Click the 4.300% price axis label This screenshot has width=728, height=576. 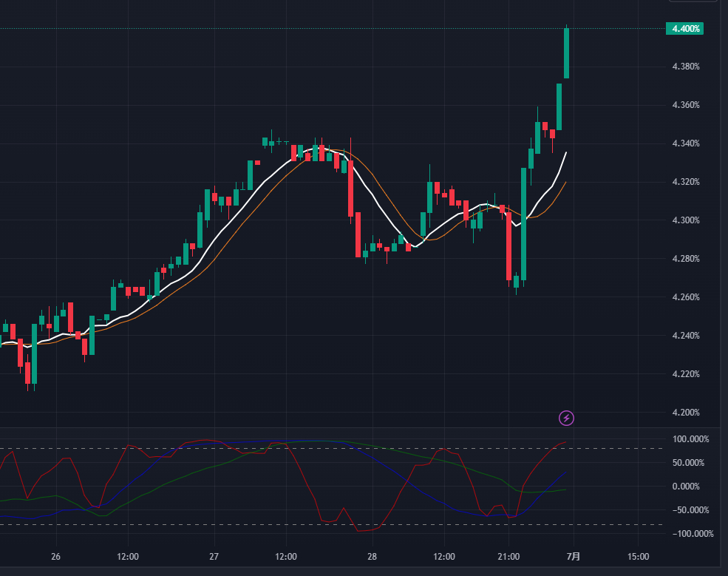coord(686,220)
